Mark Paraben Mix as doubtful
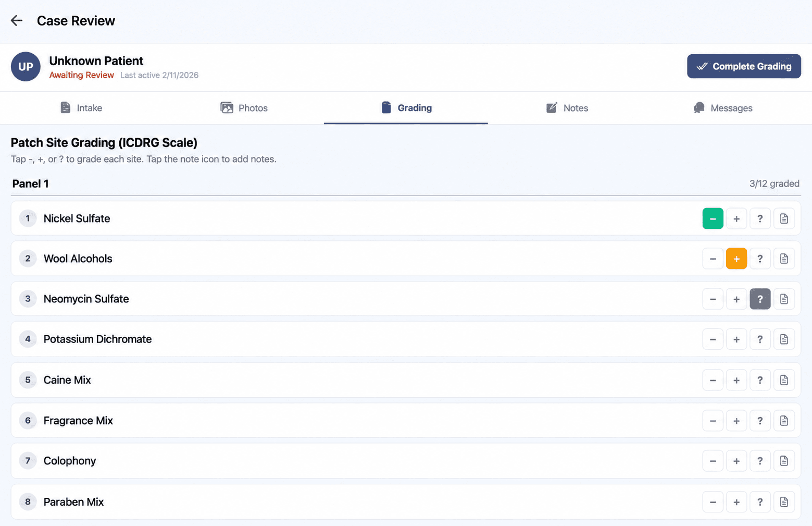Viewport: 812px width, 526px height. click(x=760, y=502)
